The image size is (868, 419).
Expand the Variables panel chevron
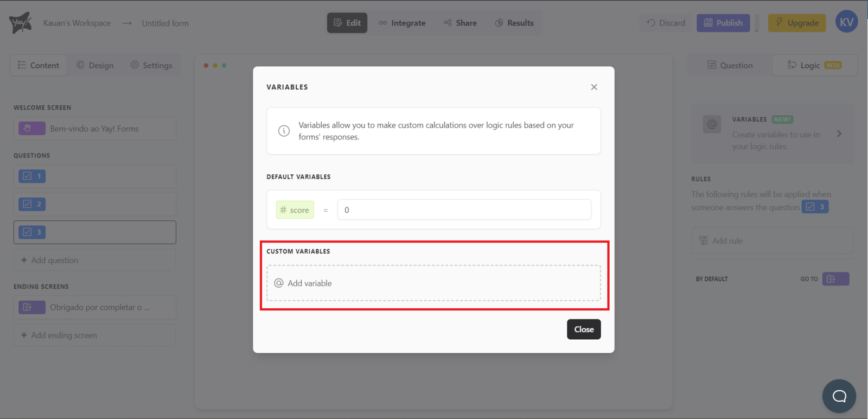pos(839,134)
